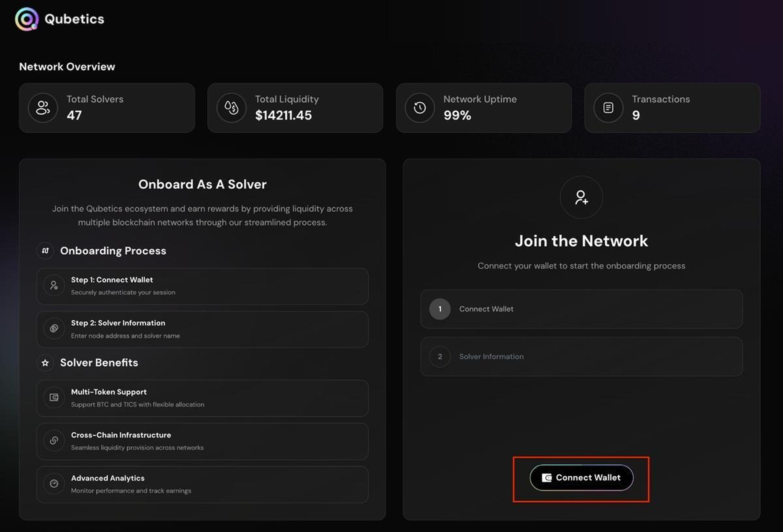Open the Network Overview section
Viewport: 783px width, 532px height.
(x=67, y=67)
